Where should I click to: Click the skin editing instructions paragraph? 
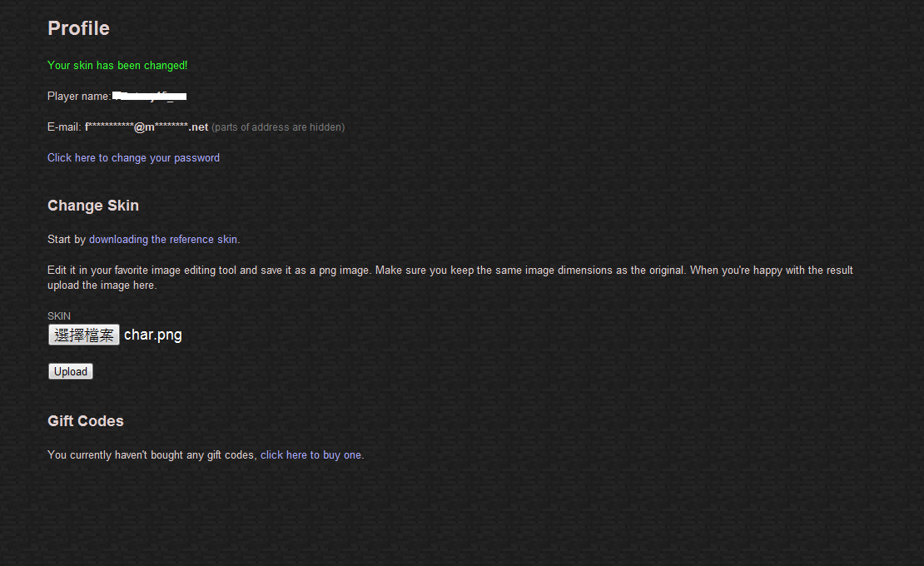[x=450, y=277]
